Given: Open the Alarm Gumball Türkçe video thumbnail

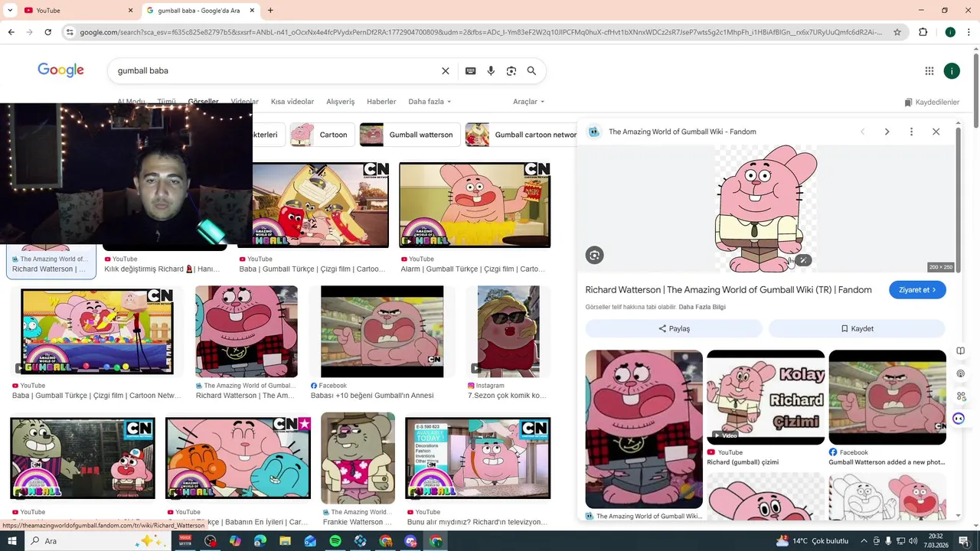Looking at the screenshot, I should point(475,205).
